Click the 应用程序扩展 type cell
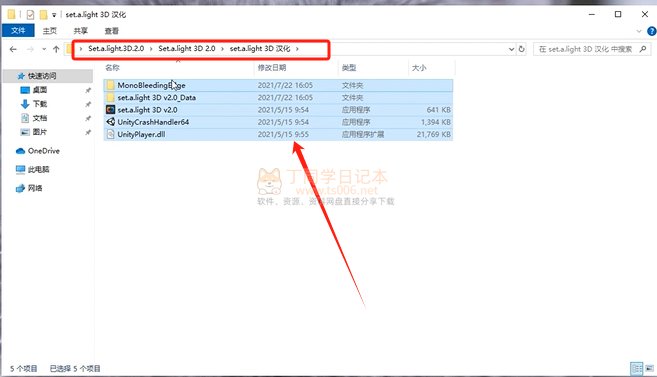This screenshot has height=377, width=657. (363, 134)
